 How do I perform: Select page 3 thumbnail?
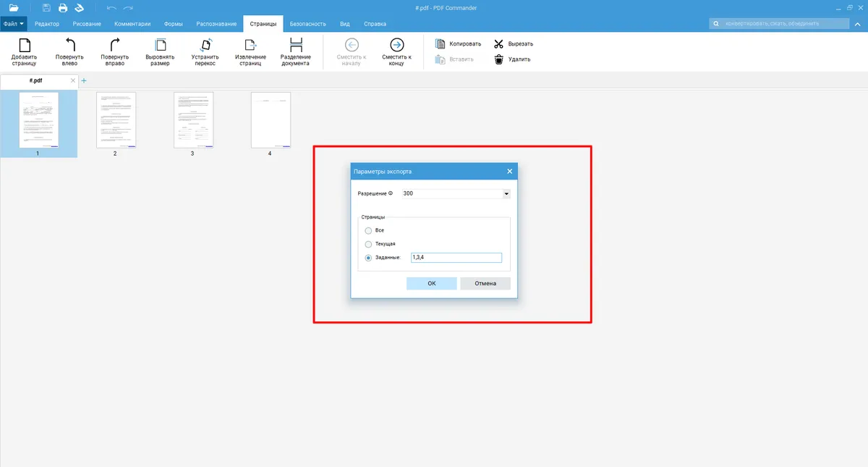pyautogui.click(x=193, y=119)
